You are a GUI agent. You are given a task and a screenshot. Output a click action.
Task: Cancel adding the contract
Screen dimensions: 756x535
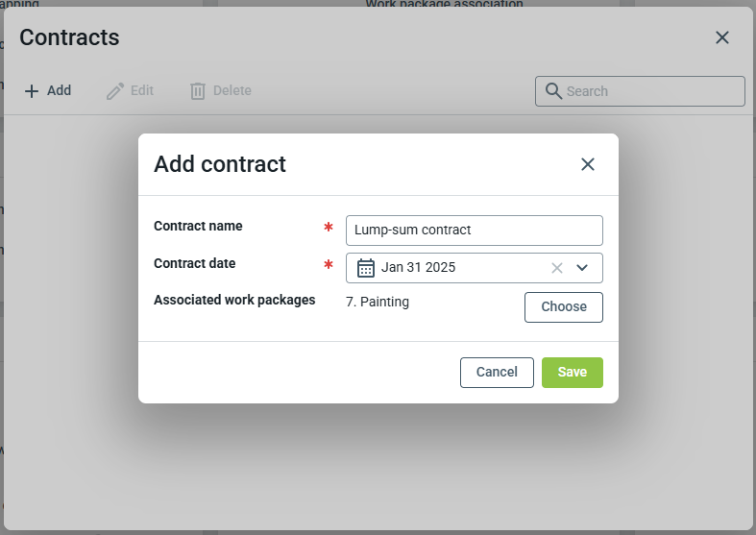coord(497,373)
